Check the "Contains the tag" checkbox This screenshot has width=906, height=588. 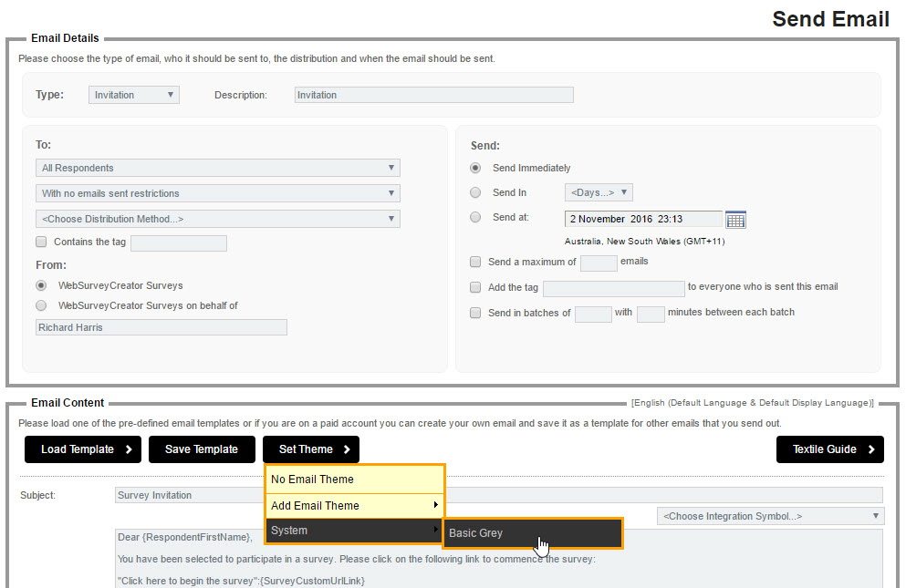(41, 241)
